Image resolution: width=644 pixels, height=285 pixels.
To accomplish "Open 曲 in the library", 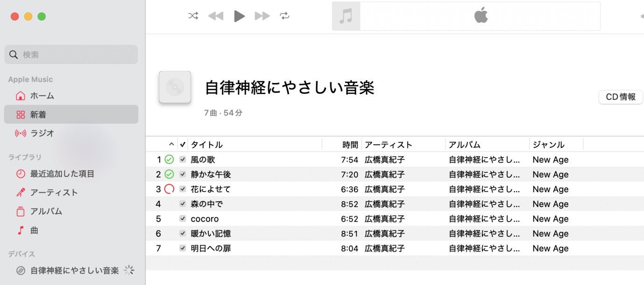I will 71,230.
